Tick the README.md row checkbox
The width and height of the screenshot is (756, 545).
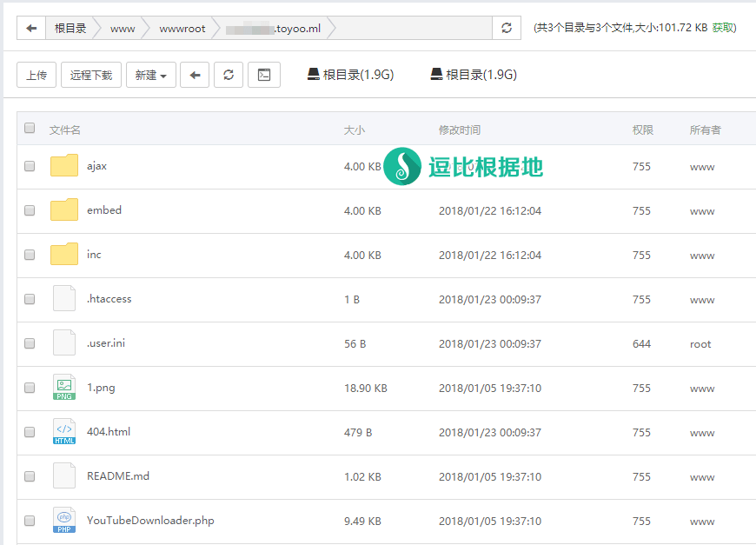(30, 476)
